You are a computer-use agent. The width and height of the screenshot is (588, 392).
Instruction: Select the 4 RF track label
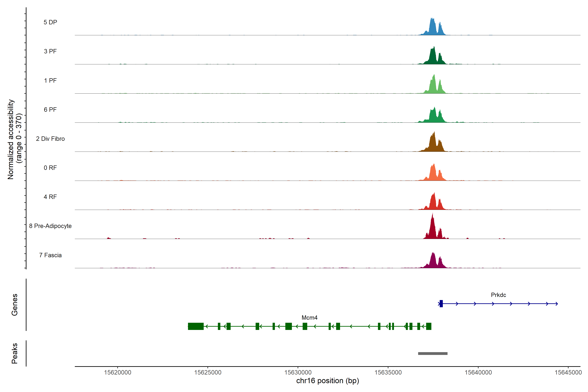[50, 197]
